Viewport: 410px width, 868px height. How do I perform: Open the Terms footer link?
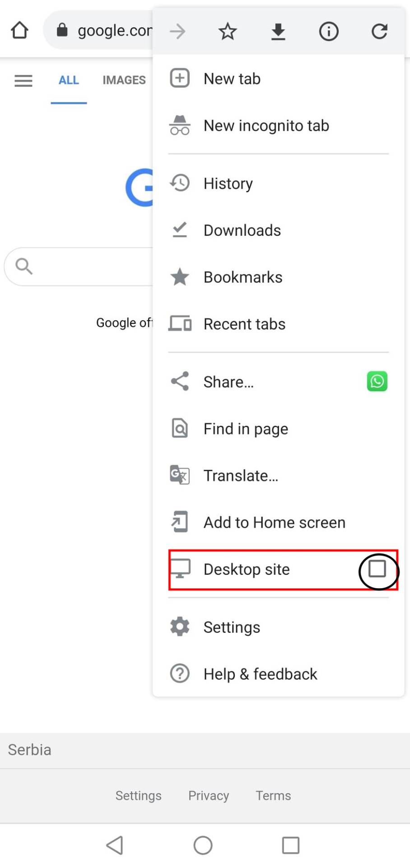273,796
